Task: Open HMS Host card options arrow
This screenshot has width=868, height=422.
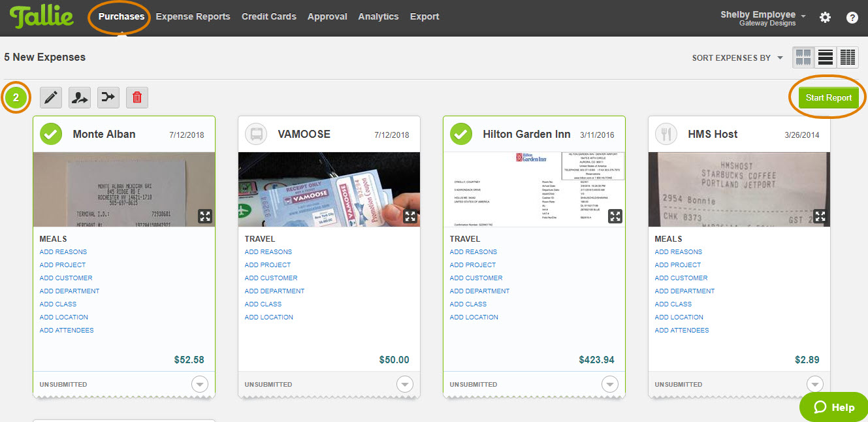Action: click(815, 384)
